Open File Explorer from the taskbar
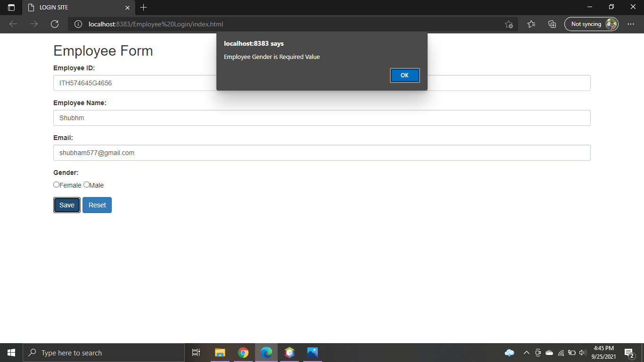 pos(220,352)
